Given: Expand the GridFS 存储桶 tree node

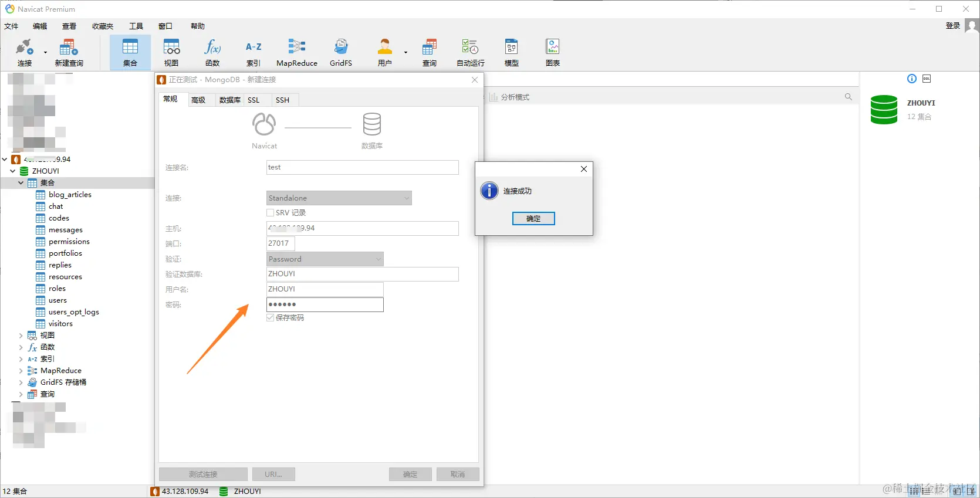Looking at the screenshot, I should tap(21, 382).
